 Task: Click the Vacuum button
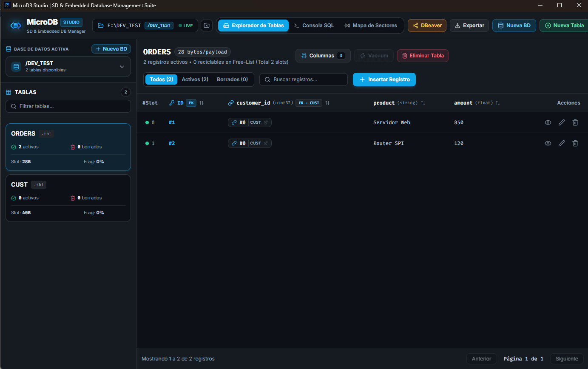click(x=374, y=56)
